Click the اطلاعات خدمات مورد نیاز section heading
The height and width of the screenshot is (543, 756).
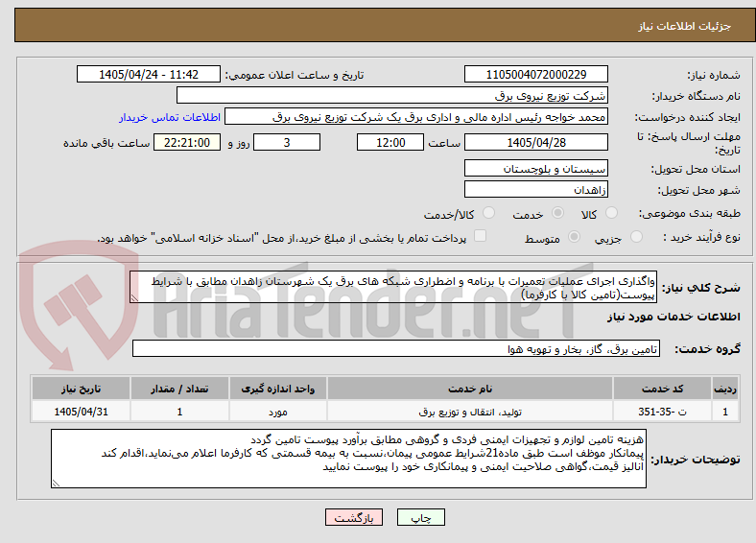(673, 317)
